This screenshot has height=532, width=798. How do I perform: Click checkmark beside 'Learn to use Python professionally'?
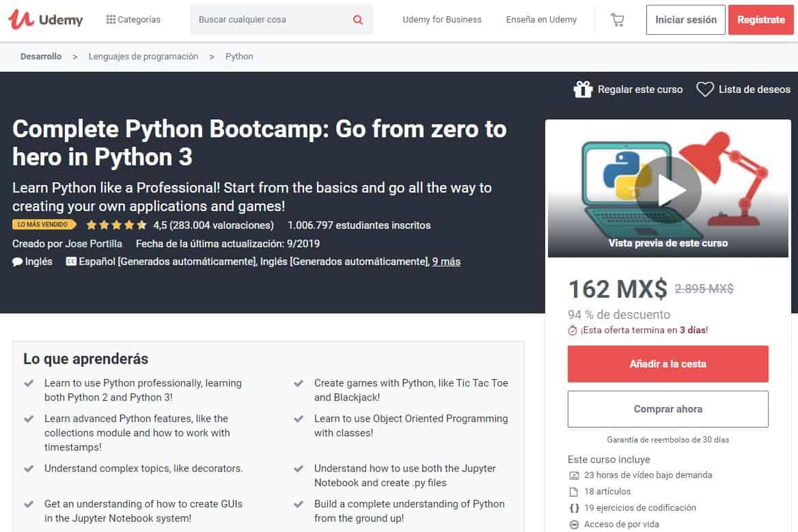pyautogui.click(x=29, y=384)
